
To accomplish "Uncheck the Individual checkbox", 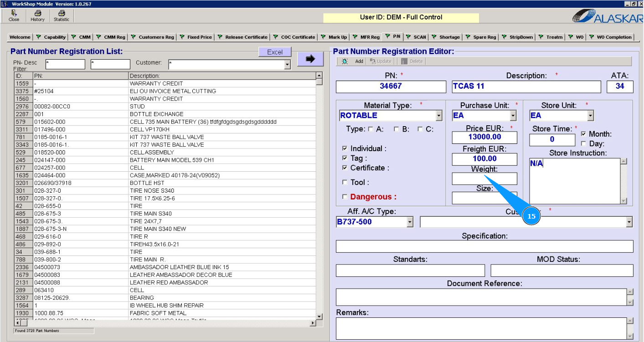I will [345, 148].
